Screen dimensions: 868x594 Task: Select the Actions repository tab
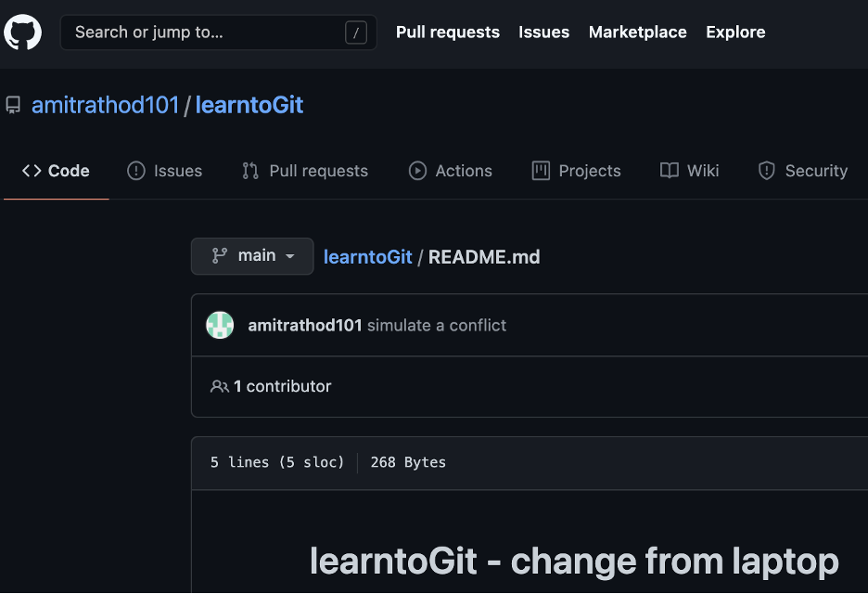click(450, 171)
